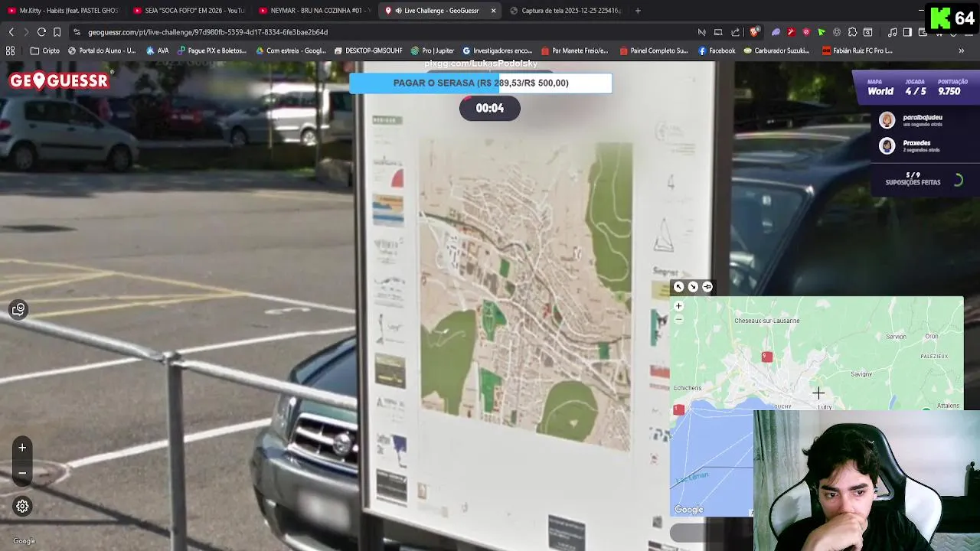The width and height of the screenshot is (980, 551).
Task: Click the JOGADA 4 / 5 round counter
Action: (x=915, y=87)
